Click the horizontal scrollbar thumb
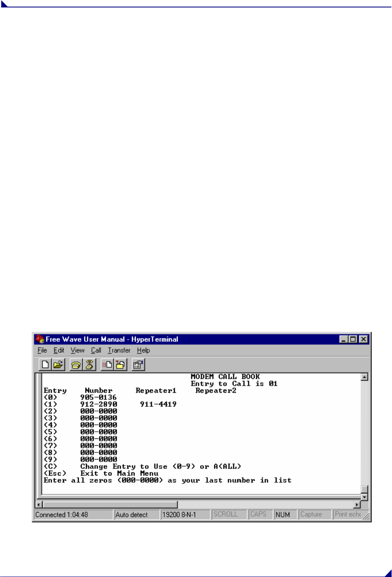The image size is (392, 577). 110,505
